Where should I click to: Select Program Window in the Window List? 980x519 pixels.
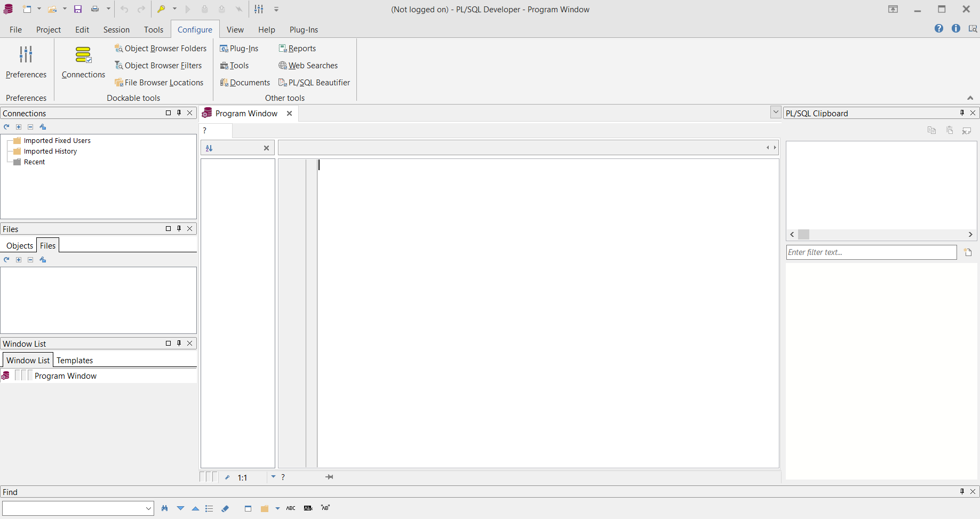click(x=66, y=376)
